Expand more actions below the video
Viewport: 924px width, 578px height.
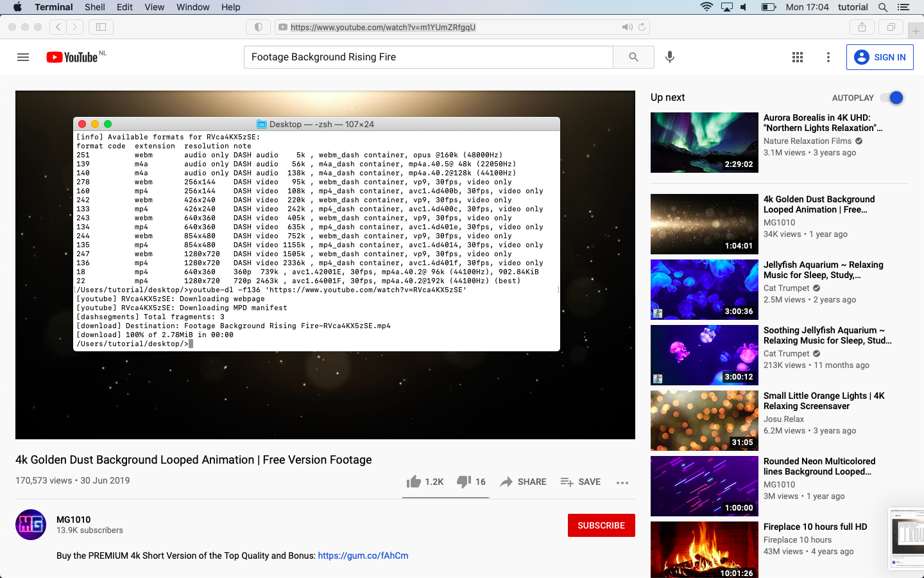[x=622, y=482]
